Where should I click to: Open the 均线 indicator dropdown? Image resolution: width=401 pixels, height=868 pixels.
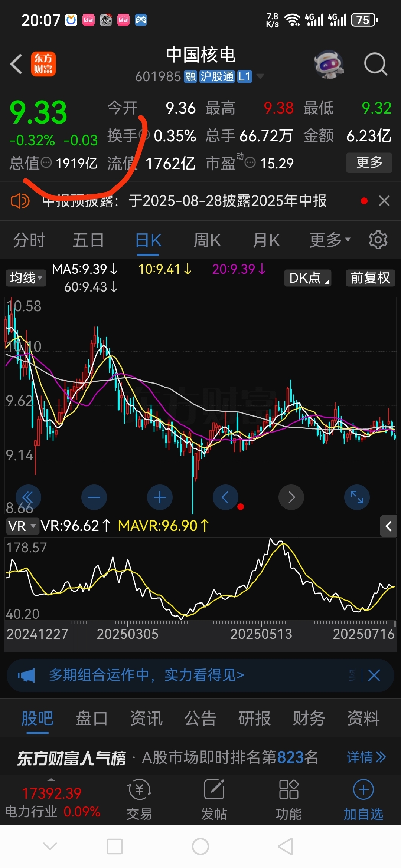[26, 278]
